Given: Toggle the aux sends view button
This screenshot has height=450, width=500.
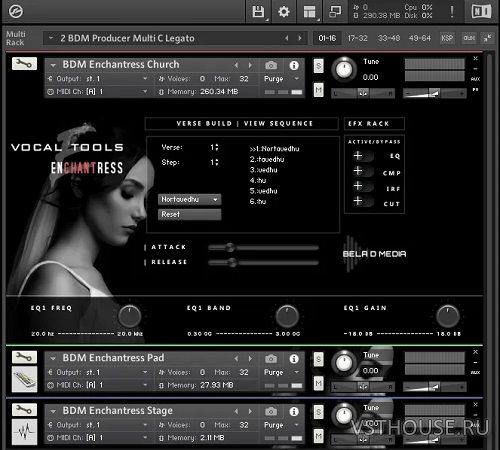Looking at the screenshot, I should pos(469,38).
